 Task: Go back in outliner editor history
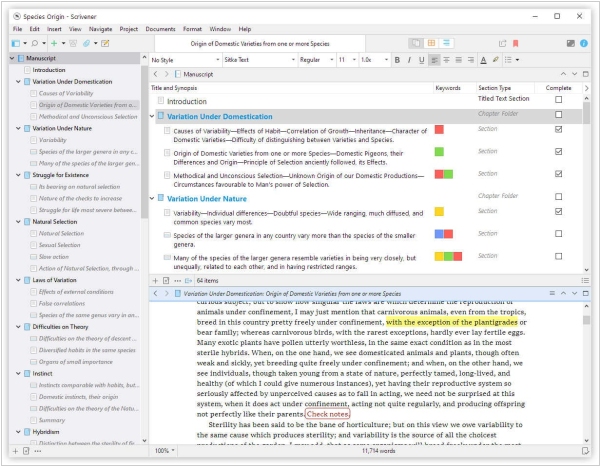[155, 74]
